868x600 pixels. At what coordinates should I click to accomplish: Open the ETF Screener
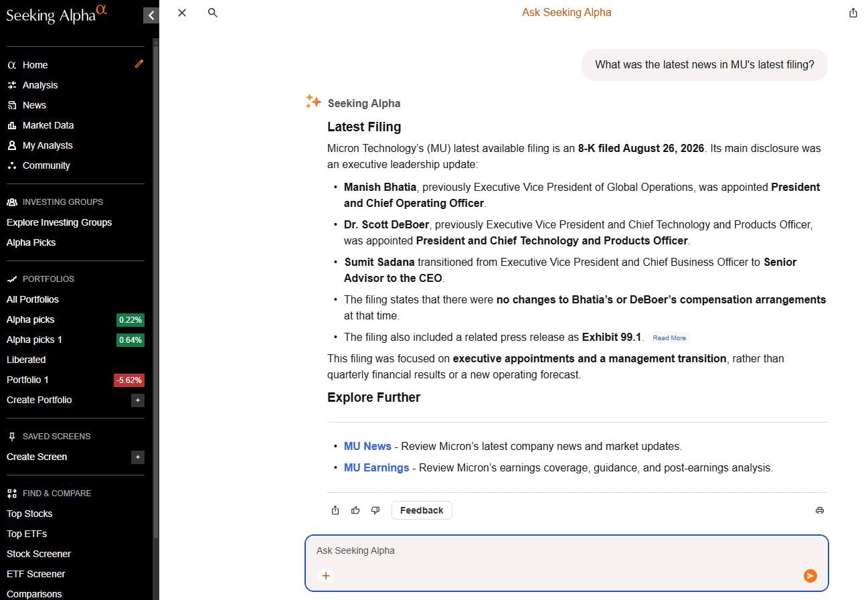point(36,574)
